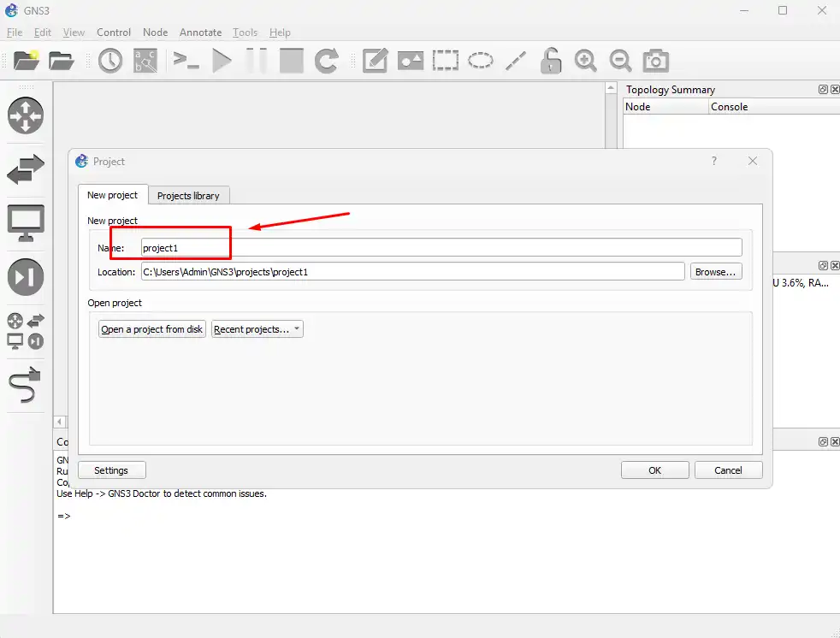Image resolution: width=840 pixels, height=638 pixels.
Task: Click workspace vertical scrollbar up arrow
Action: pyautogui.click(x=611, y=88)
